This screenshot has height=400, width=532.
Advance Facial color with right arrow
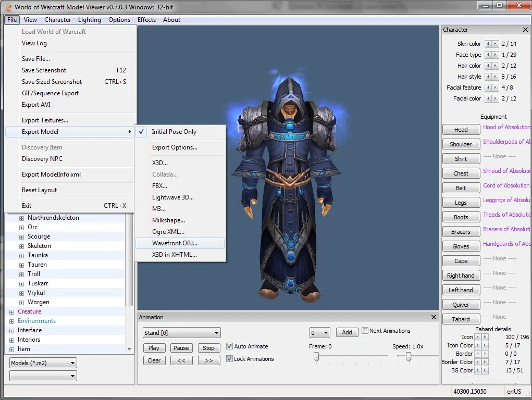tap(496, 98)
